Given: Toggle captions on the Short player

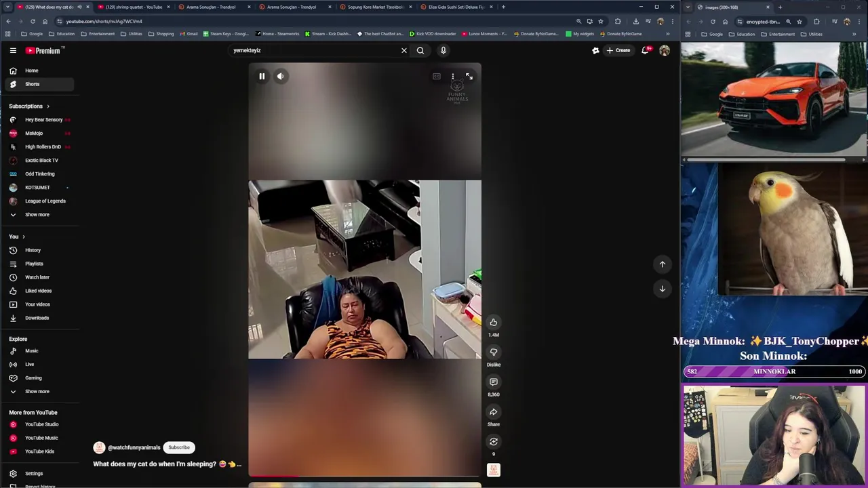Looking at the screenshot, I should [437, 77].
